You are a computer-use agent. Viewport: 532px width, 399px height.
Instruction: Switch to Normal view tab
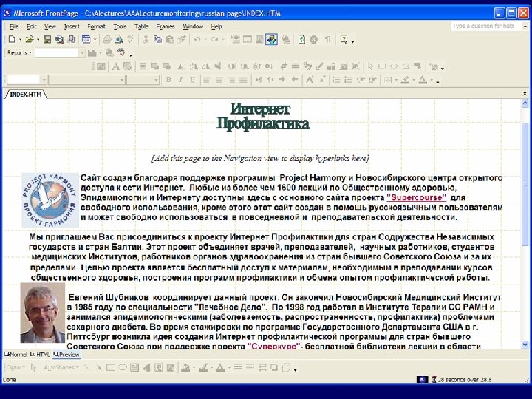[16, 354]
